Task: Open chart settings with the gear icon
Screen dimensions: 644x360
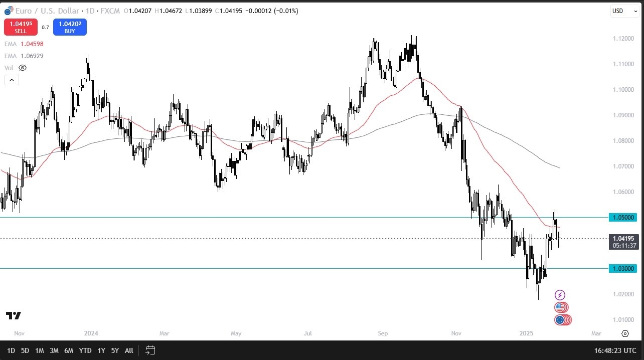Action: (x=625, y=333)
